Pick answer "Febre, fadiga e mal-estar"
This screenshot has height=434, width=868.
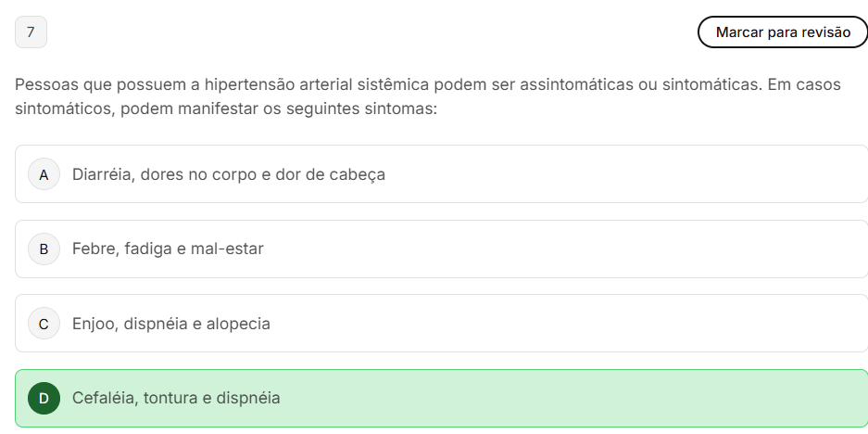point(168,249)
